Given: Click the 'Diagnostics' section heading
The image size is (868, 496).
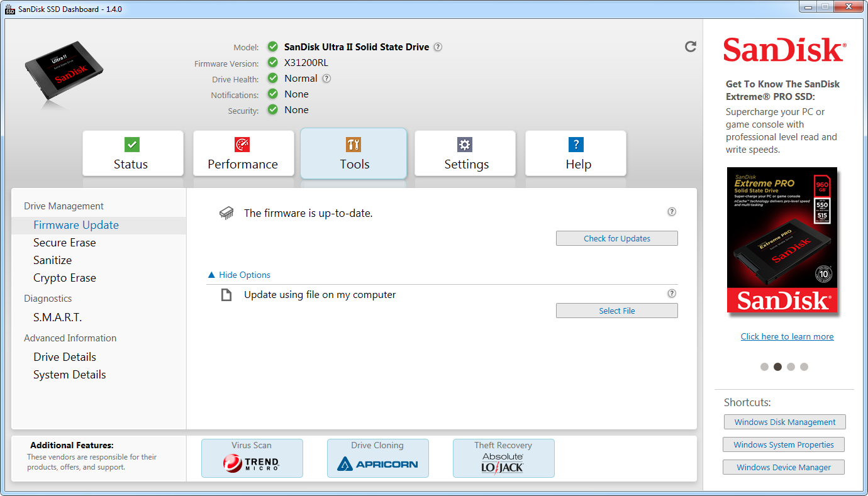Looking at the screenshot, I should click(48, 299).
